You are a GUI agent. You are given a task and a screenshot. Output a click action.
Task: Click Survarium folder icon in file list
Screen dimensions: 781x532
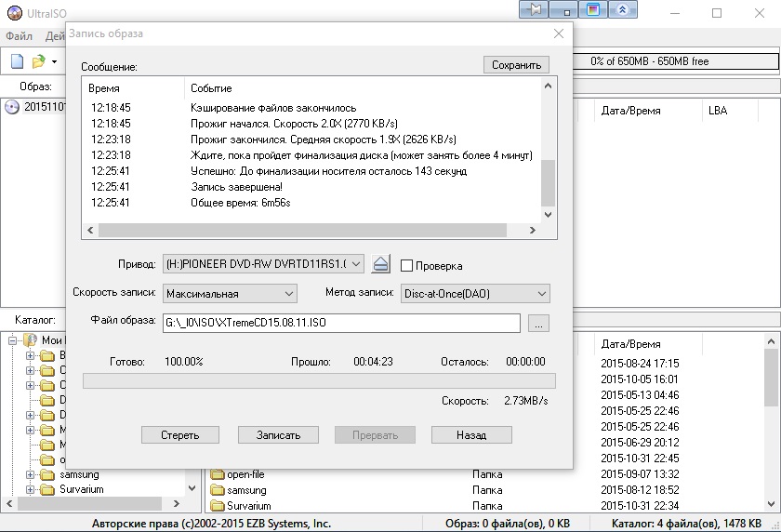218,506
